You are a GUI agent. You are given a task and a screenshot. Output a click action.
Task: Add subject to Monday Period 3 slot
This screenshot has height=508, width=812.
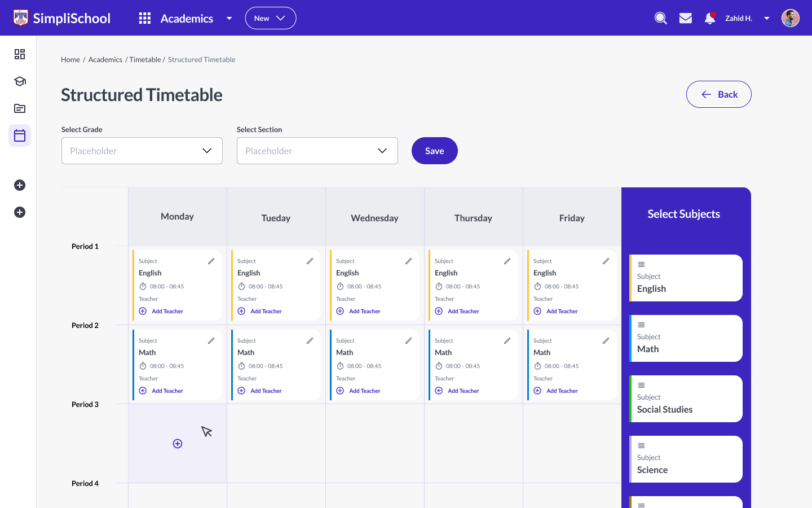click(x=178, y=444)
